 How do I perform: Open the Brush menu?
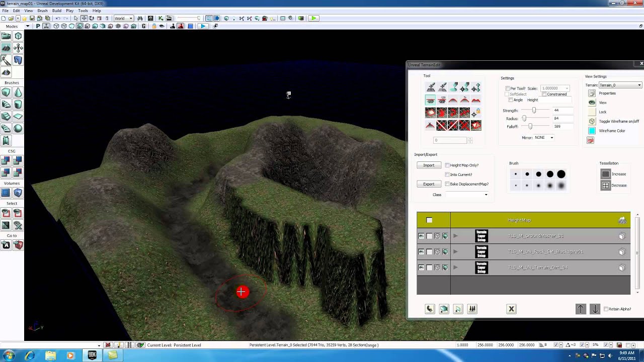(42, 11)
